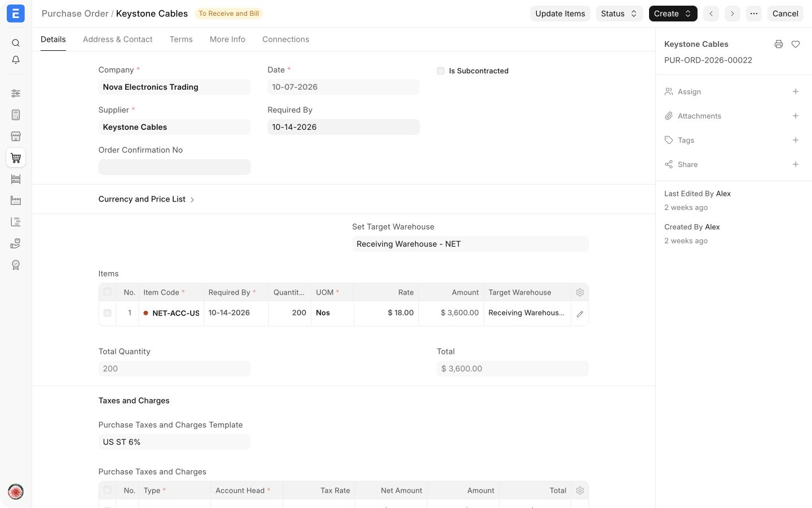Add a tag with Tags plus
Screen dimensions: 812x508
click(x=796, y=140)
